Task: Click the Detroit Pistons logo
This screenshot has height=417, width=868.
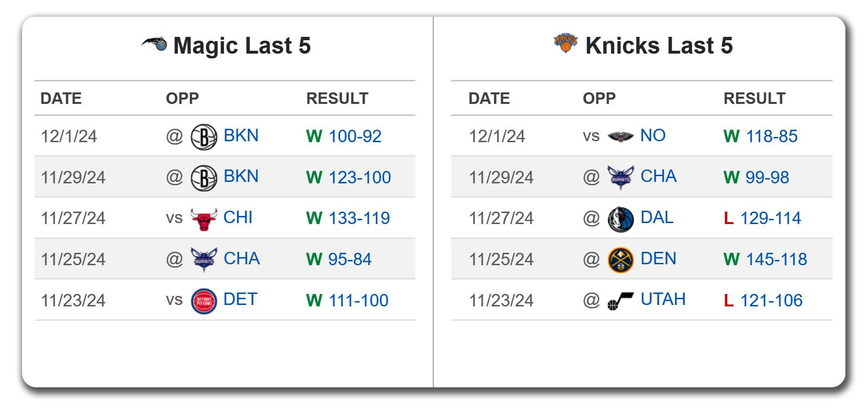Action: pyautogui.click(x=204, y=302)
